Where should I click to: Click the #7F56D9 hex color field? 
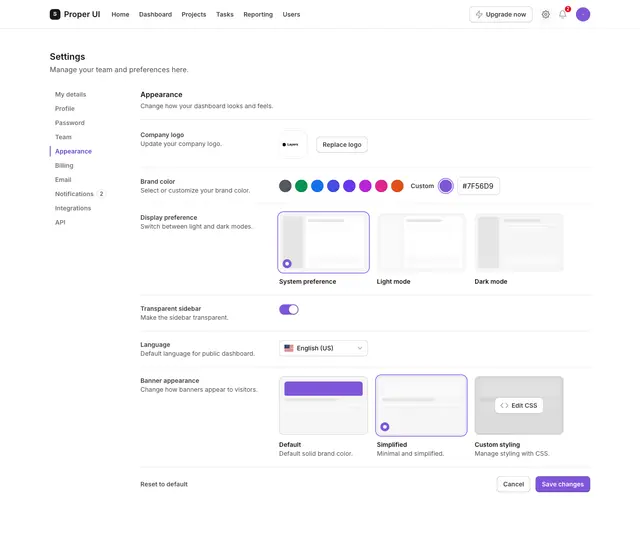click(x=478, y=186)
